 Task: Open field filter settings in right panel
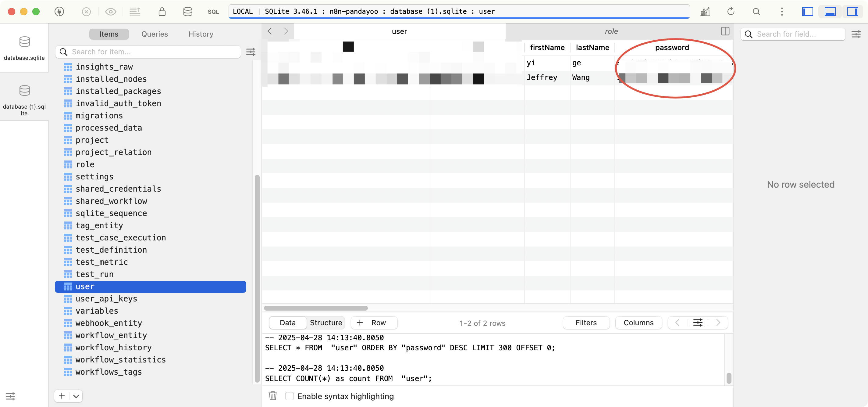(x=856, y=34)
